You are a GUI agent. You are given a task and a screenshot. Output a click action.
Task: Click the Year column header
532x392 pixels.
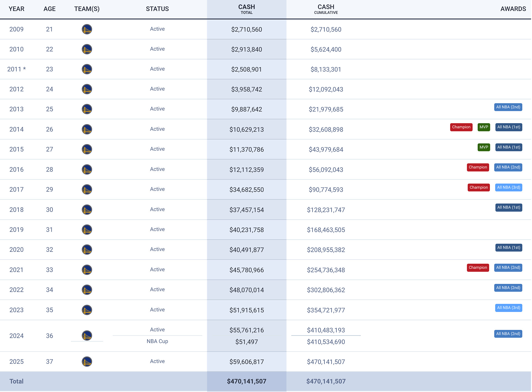click(x=16, y=9)
